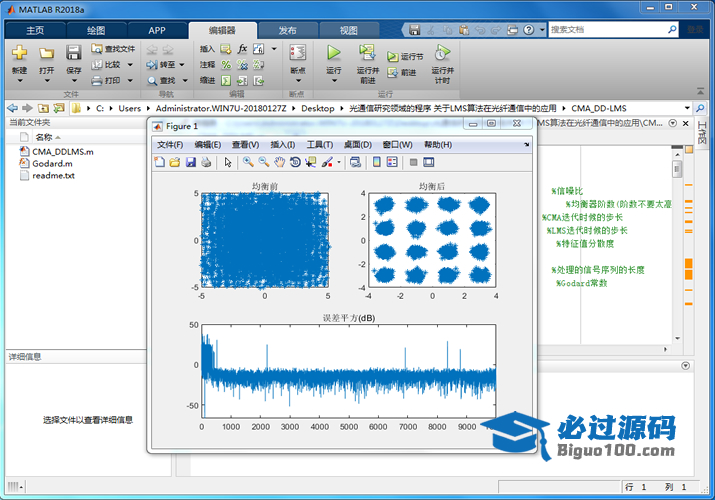The height and width of the screenshot is (500, 715).
Task: Click the Zoom Out magnifier in Figure 1
Action: coord(264,162)
